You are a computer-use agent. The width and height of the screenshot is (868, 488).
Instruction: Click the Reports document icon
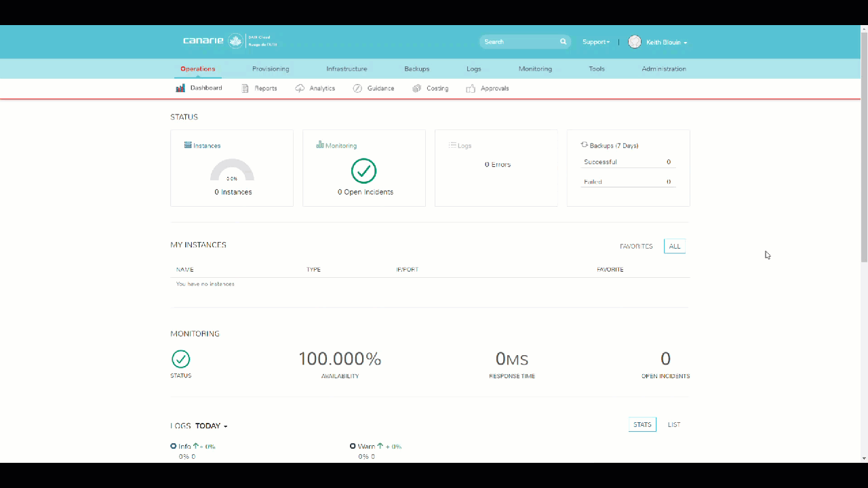pos(245,88)
